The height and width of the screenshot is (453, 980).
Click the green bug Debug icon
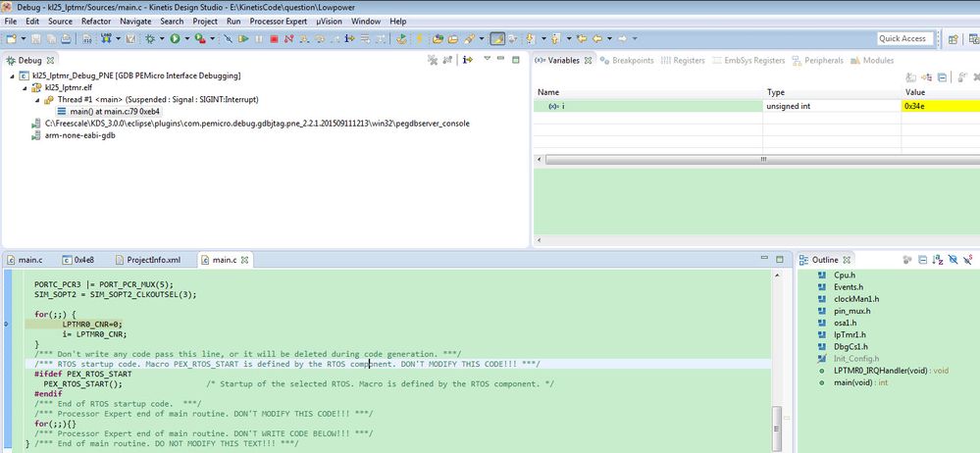pyautogui.click(x=150, y=39)
